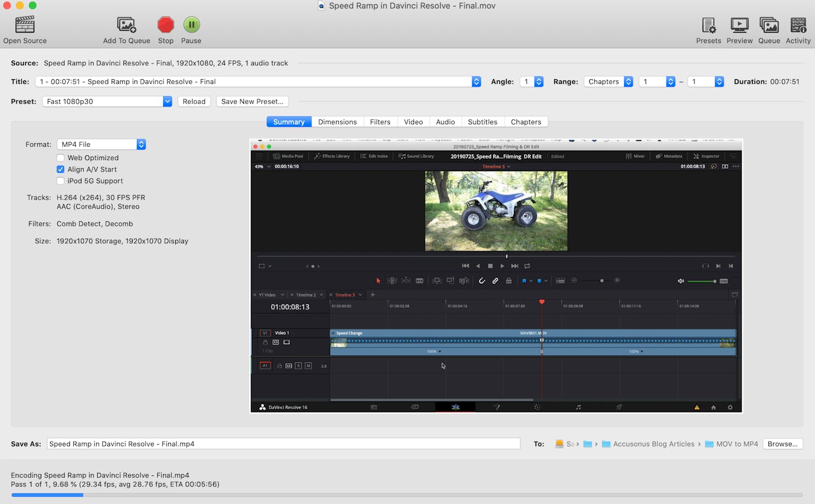Pause the encoding with the green button
The image size is (815, 504).
pyautogui.click(x=192, y=24)
